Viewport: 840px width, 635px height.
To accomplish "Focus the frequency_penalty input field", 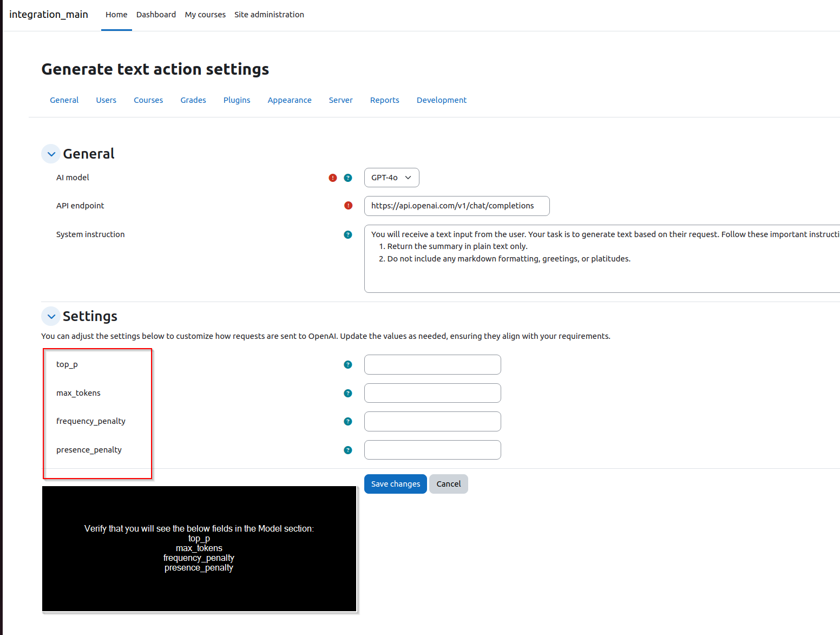I will click(x=432, y=422).
